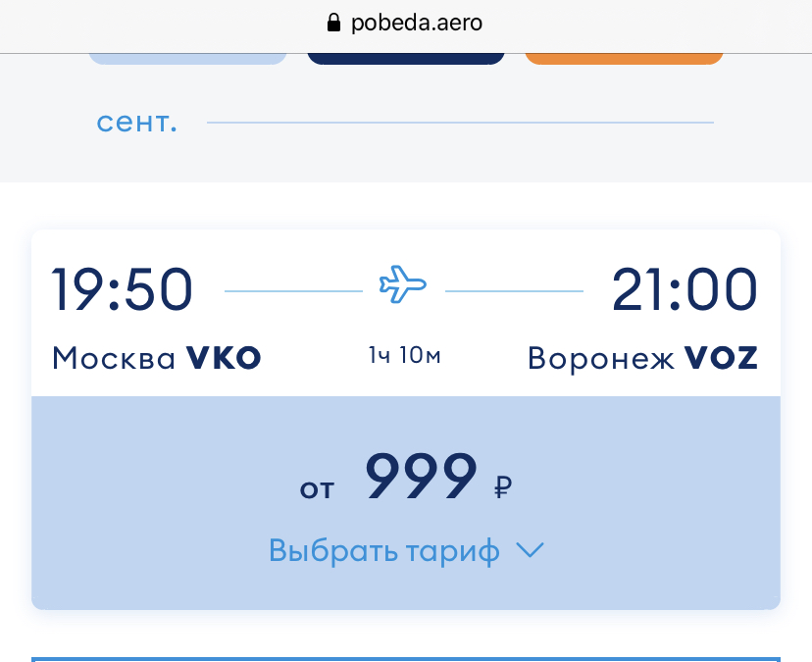The image size is (812, 662).
Task: Click the Воронеж arrival city name
Action: pos(601,358)
